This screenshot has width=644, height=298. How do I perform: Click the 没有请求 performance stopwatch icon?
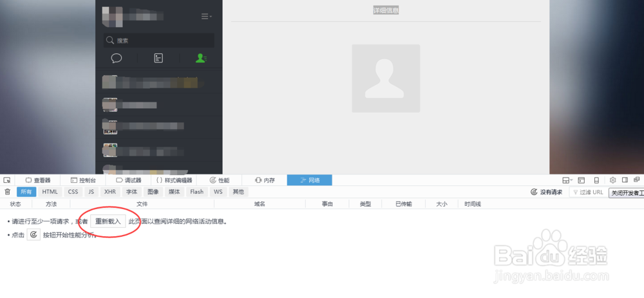pyautogui.click(x=534, y=192)
